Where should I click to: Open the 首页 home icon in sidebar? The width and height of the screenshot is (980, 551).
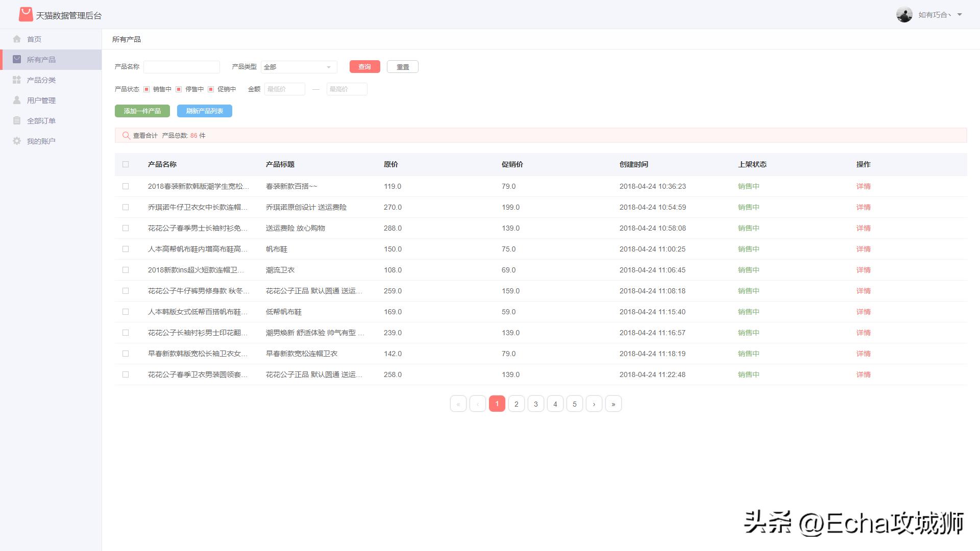(17, 39)
